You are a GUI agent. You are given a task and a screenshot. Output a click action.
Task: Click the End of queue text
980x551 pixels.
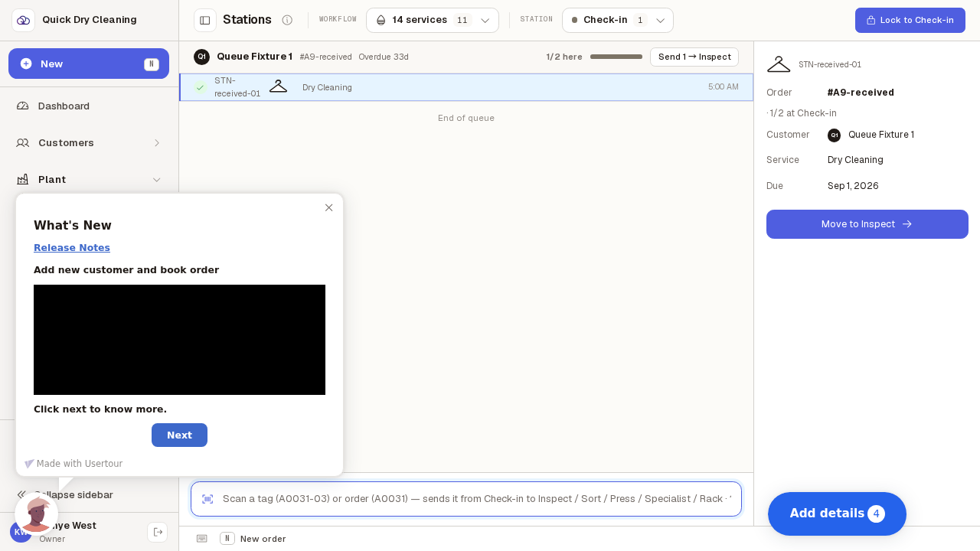466,118
